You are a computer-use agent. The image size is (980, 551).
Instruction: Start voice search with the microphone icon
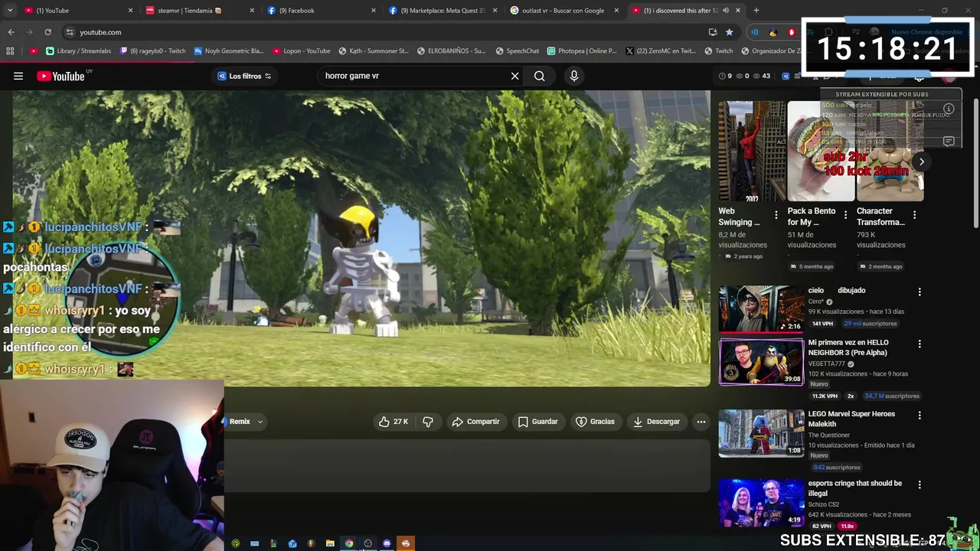click(x=573, y=76)
